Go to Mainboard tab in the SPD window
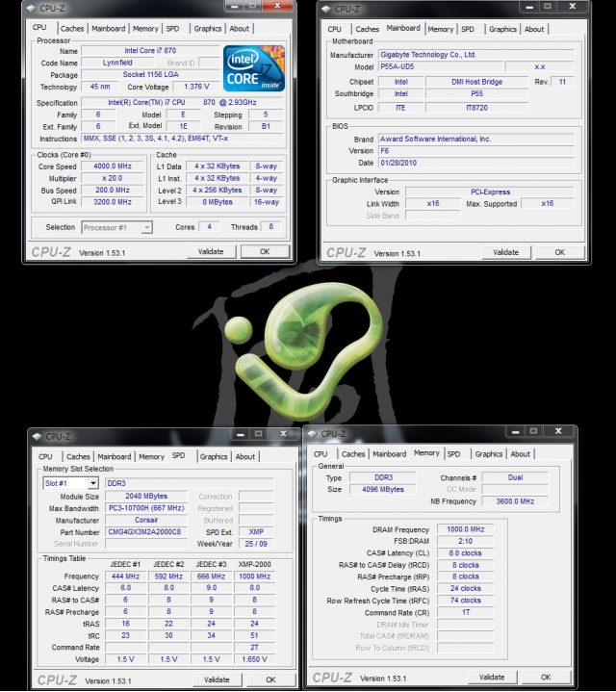Viewport: 616px width, 692px height. coord(115,457)
